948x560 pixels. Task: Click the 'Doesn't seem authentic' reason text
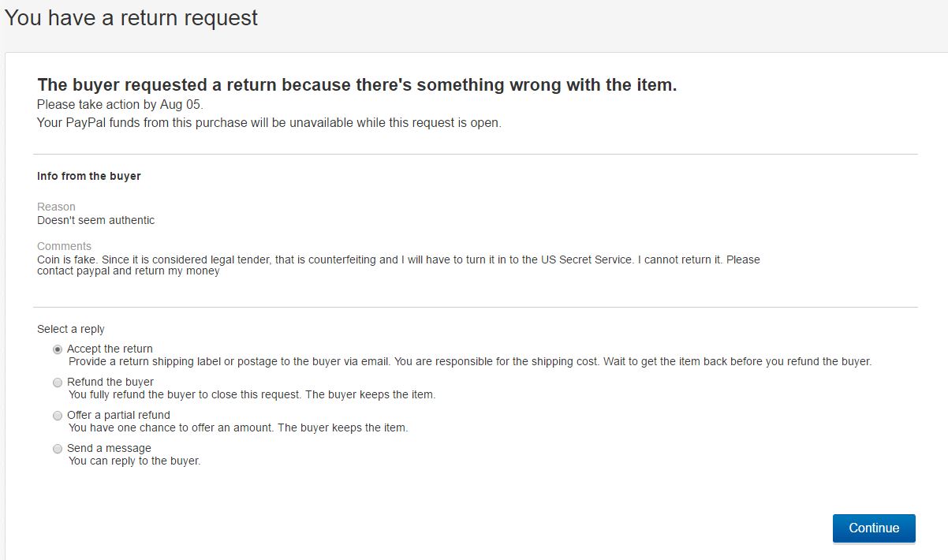coord(96,220)
